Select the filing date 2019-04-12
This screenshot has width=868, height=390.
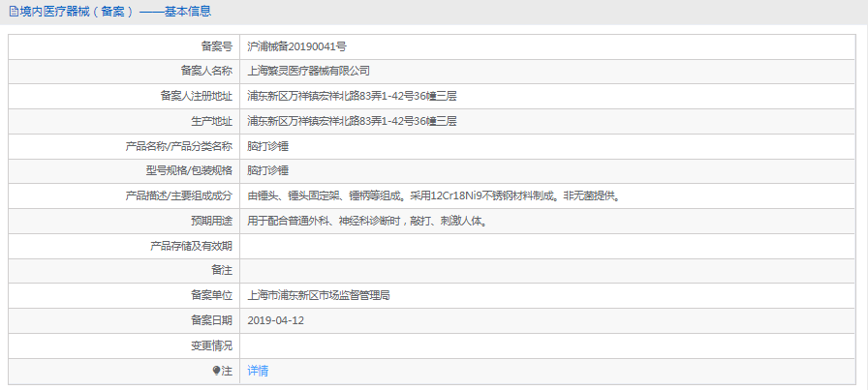coord(276,320)
